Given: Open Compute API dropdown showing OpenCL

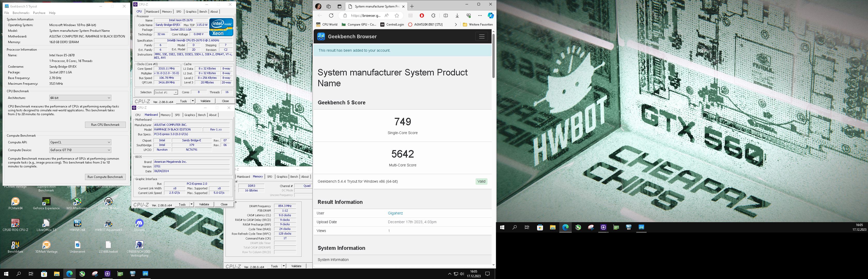Looking at the screenshot, I should click(80, 142).
